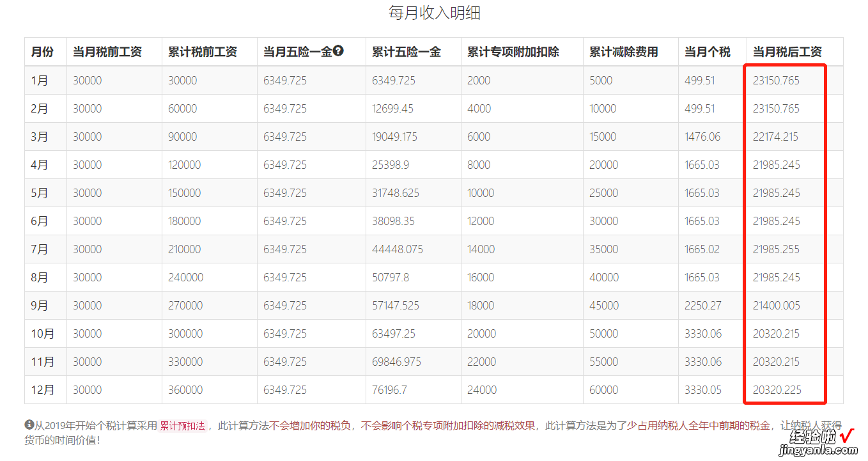Click special deduction value 24000 in 12月

(x=482, y=390)
